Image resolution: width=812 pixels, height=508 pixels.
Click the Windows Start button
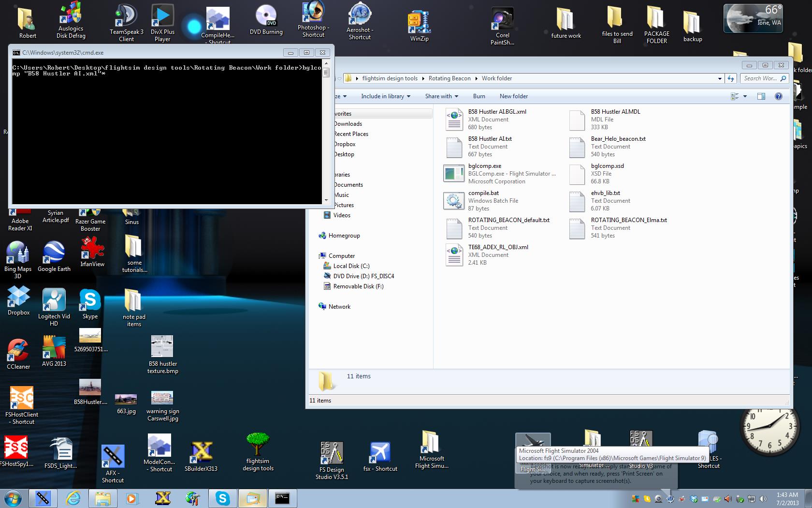click(x=13, y=498)
